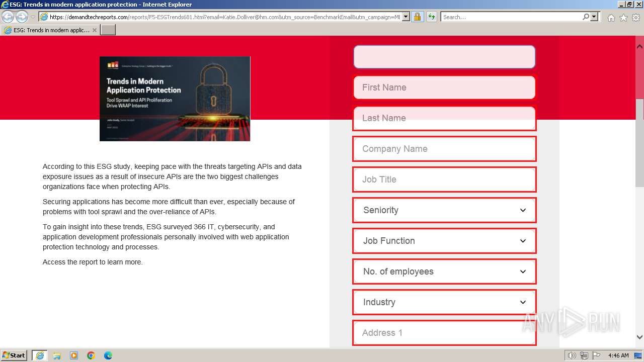The height and width of the screenshot is (362, 644).
Task: Click the search magnifier icon
Action: (x=586, y=17)
